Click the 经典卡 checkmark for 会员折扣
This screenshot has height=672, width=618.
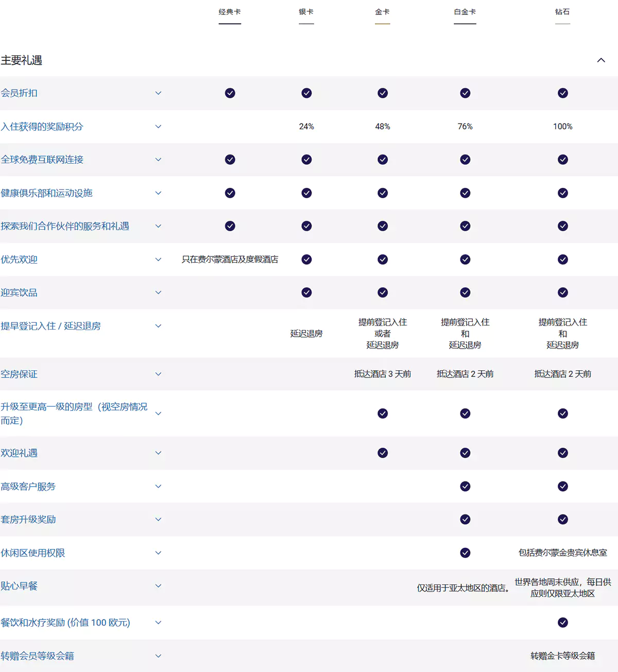tap(230, 93)
